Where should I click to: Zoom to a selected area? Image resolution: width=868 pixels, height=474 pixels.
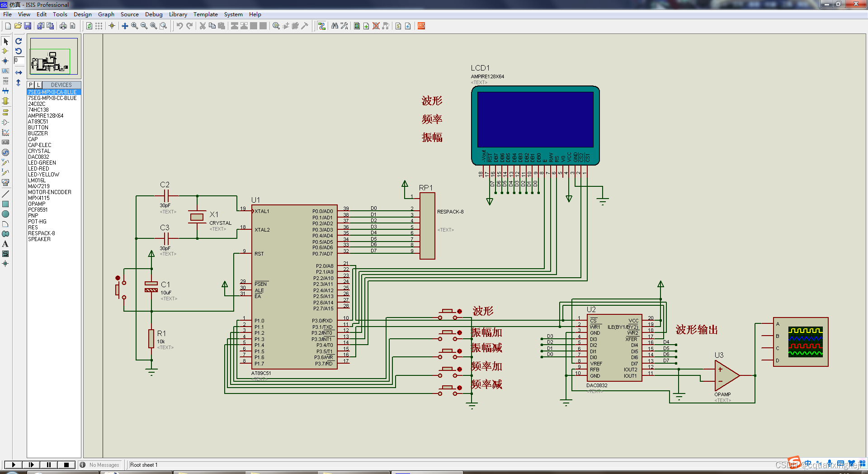pyautogui.click(x=163, y=26)
